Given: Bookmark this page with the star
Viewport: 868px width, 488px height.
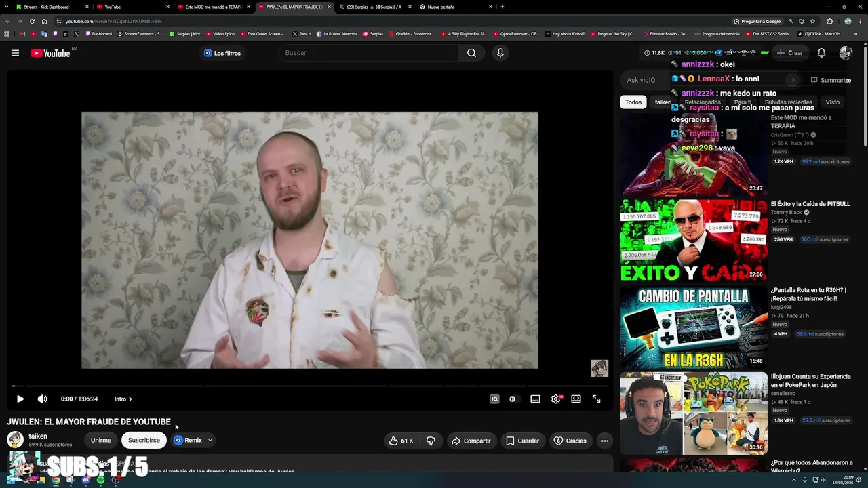Looking at the screenshot, I should tap(812, 21).
